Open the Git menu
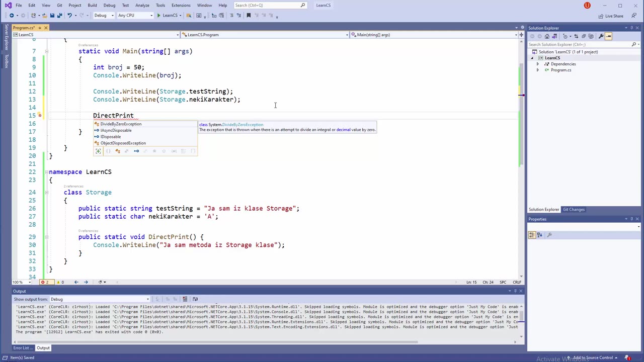644x362 pixels. coord(59,5)
